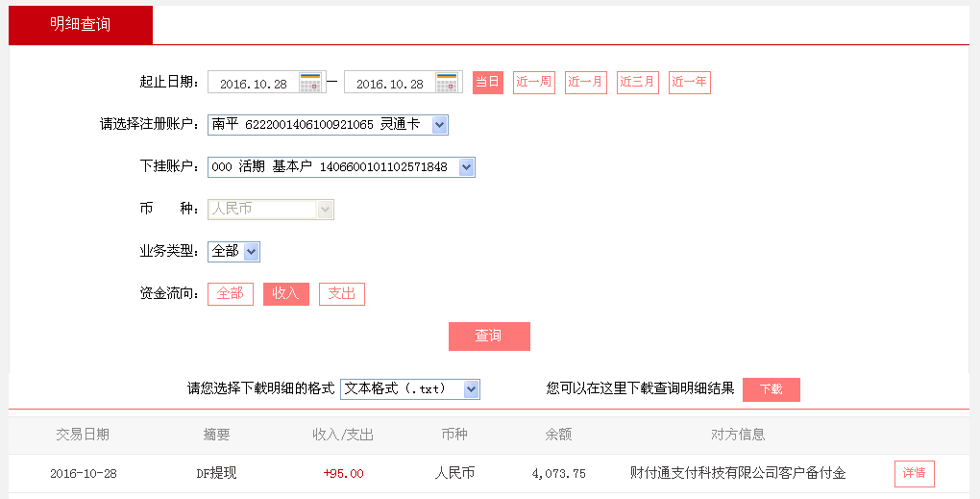
Task: Open the end date calendar icon
Action: pyautogui.click(x=447, y=83)
